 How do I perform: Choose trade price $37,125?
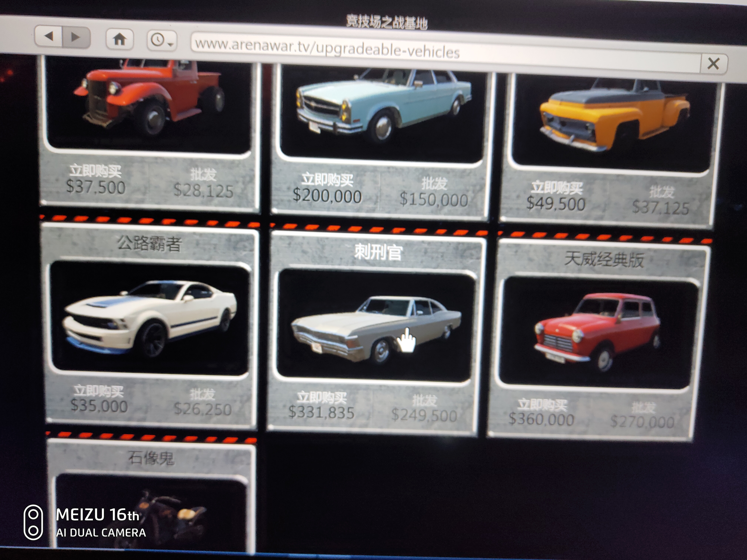660,201
